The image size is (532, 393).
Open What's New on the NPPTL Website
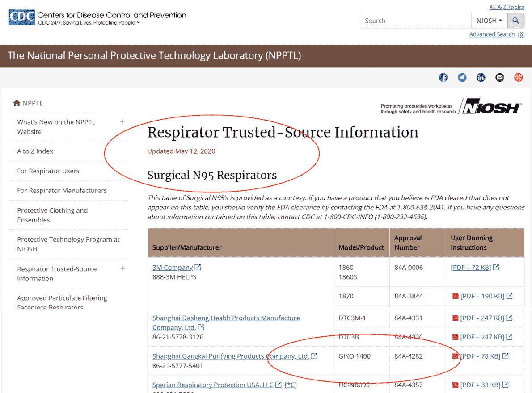pyautogui.click(x=56, y=127)
